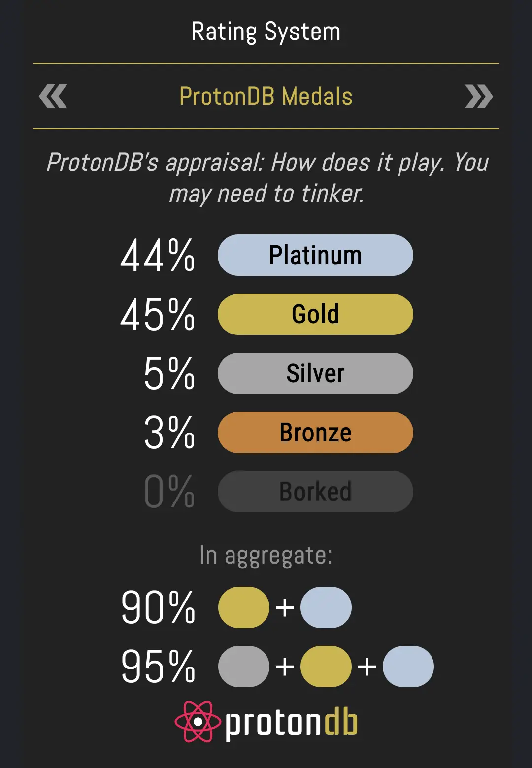
Task: Click the Bronze medal badge
Action: (x=315, y=433)
